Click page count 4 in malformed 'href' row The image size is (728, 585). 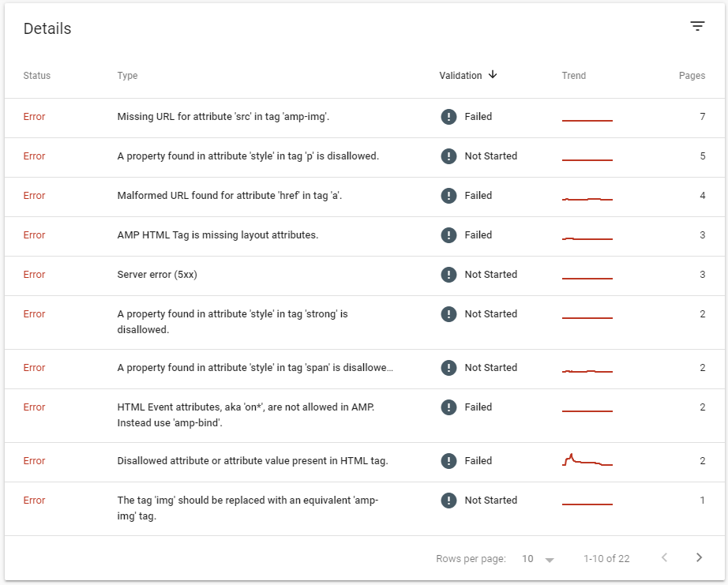point(703,196)
